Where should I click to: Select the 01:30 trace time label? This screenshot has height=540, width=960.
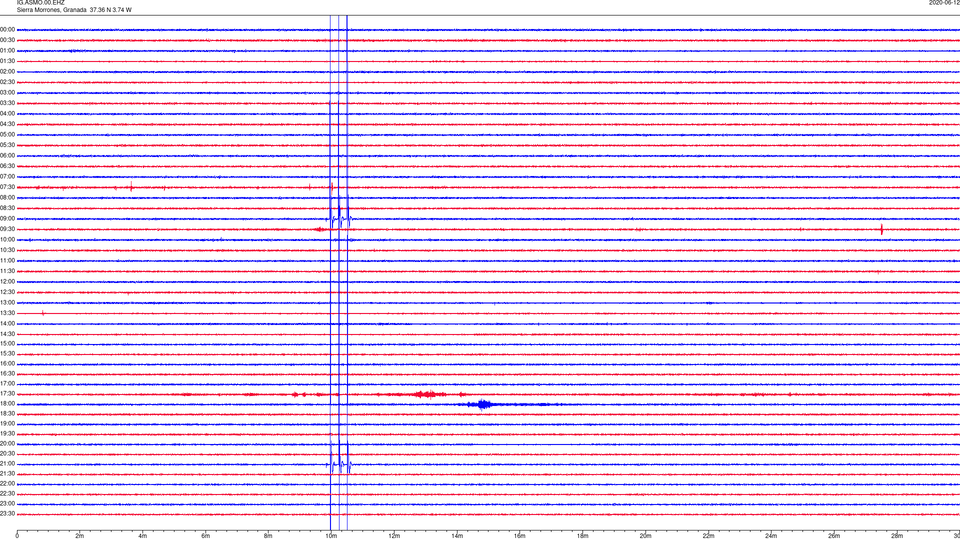tap(7, 61)
